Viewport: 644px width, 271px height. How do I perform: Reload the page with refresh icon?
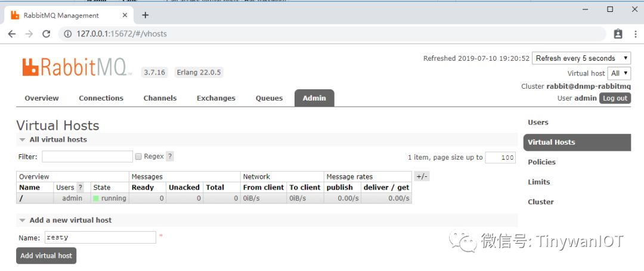click(x=47, y=34)
